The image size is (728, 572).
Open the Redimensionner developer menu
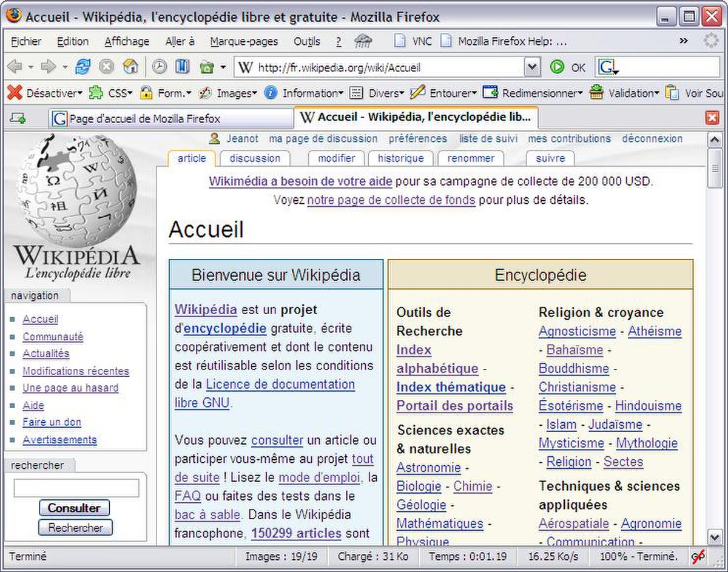click(x=533, y=93)
